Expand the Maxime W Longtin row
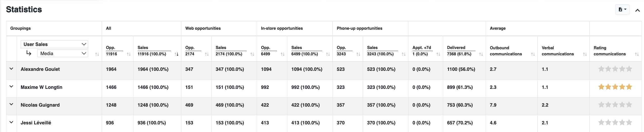644x132 pixels. pos(11,87)
